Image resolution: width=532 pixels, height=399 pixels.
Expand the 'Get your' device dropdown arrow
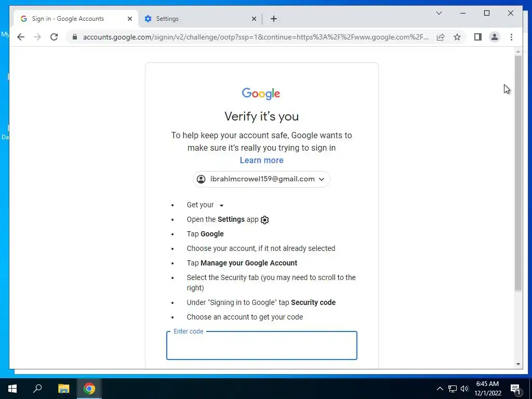[x=221, y=205]
